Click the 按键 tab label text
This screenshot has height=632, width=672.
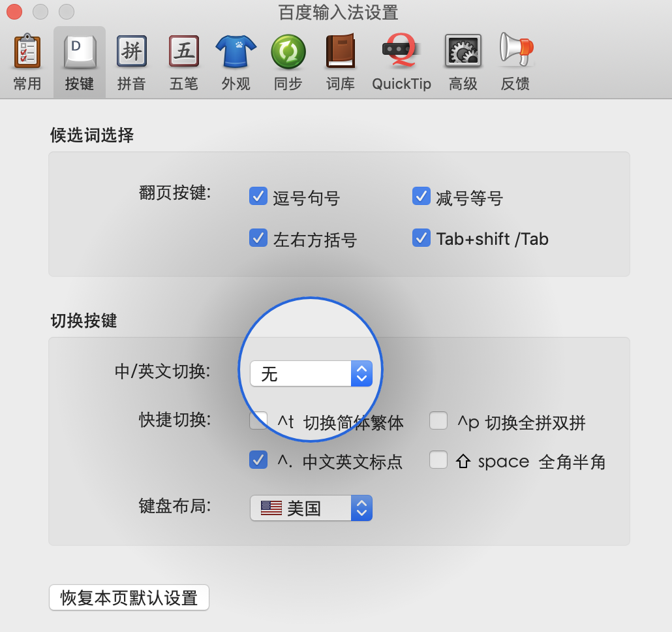(80, 84)
